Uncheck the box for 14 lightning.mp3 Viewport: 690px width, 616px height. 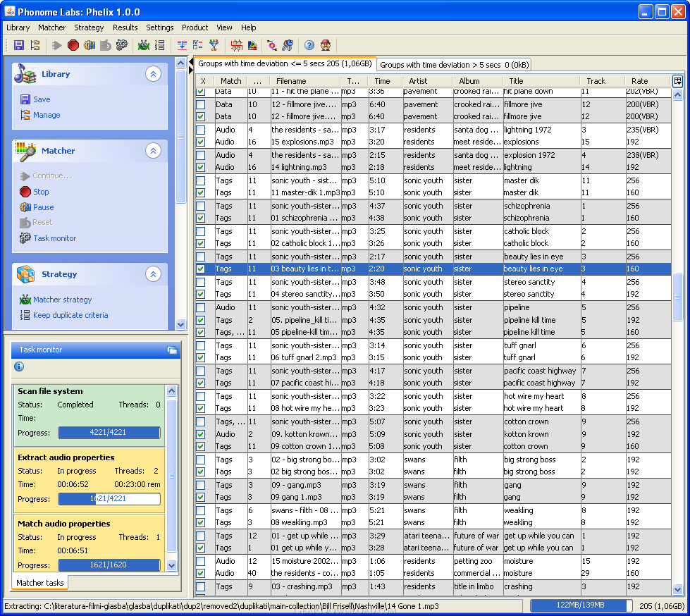tap(201, 167)
